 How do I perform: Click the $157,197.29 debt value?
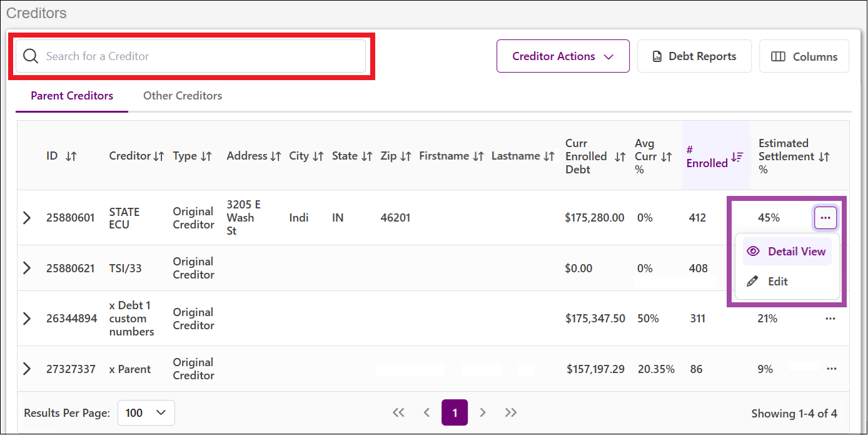[596, 369]
